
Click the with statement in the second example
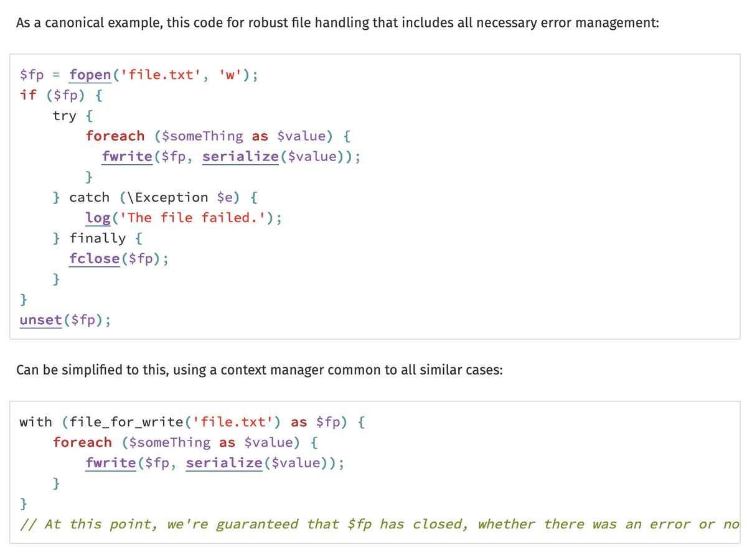coord(35,422)
